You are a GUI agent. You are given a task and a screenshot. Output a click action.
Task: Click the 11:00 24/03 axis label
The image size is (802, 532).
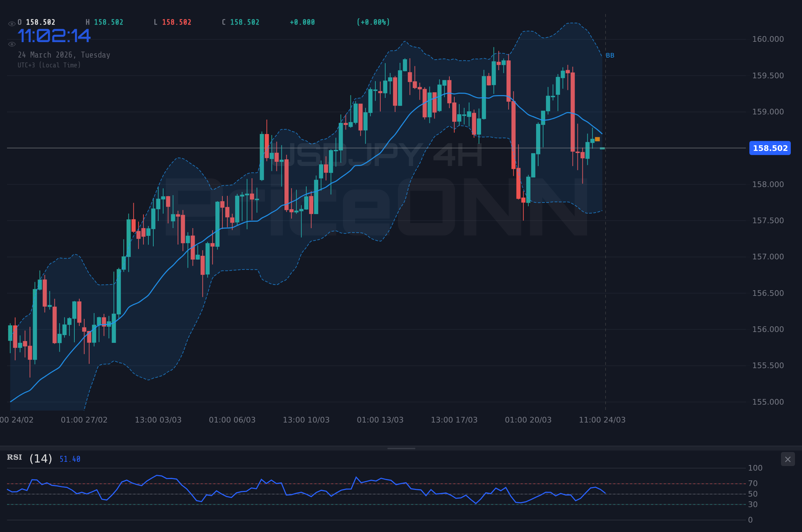click(602, 420)
